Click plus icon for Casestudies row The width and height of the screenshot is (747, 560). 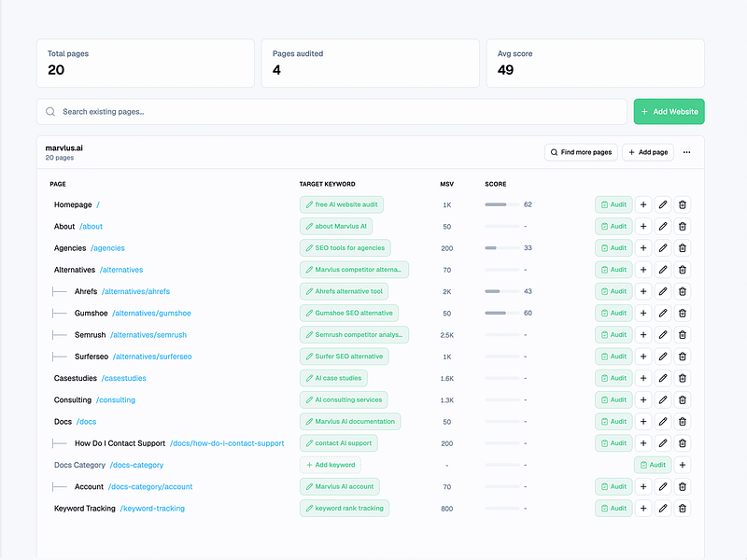pos(643,378)
